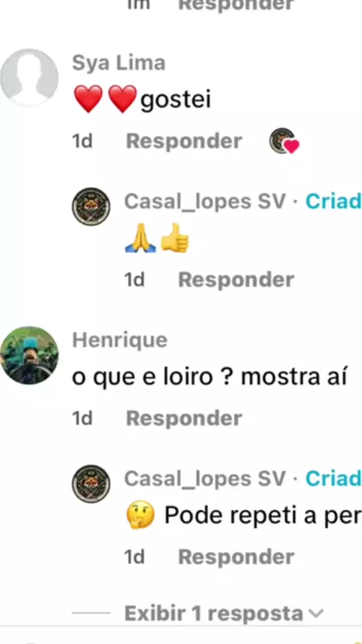Reply to Henrique's comment

tap(184, 419)
